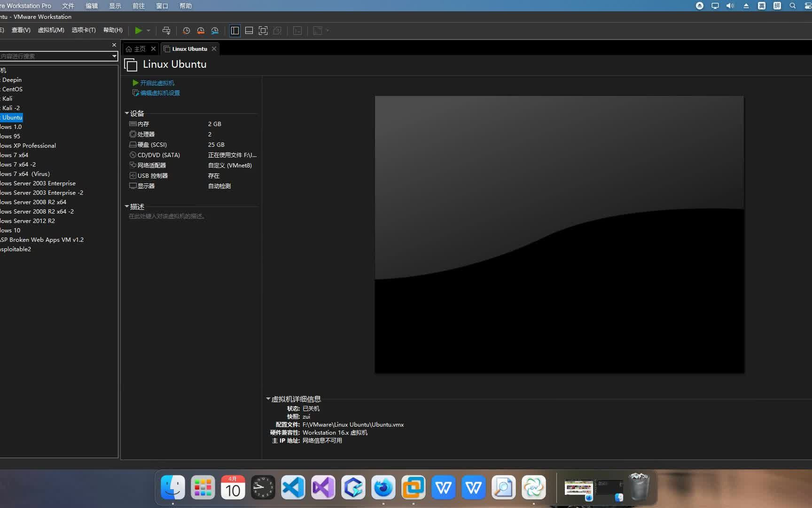Select the 处理器 device row
The height and width of the screenshot is (508, 812).
coord(193,135)
